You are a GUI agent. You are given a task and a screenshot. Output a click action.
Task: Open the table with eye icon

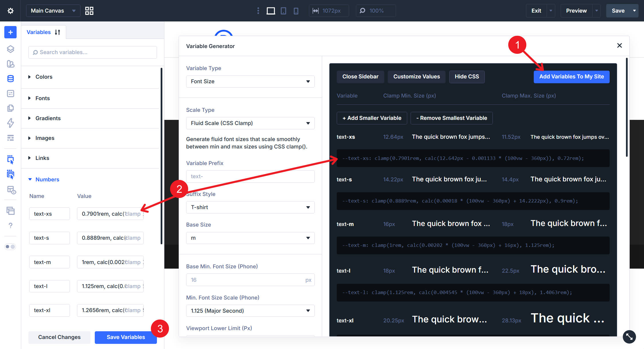pyautogui.click(x=11, y=190)
